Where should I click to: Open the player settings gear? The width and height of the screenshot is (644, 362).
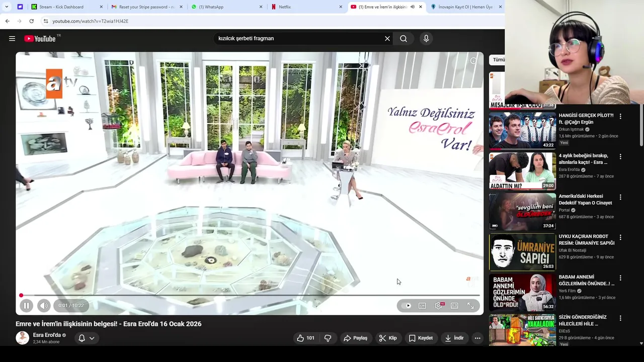(439, 306)
